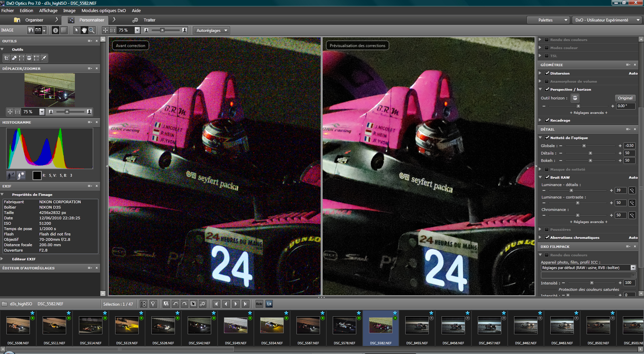Viewport: 644px width, 354px height.
Task: Switch to single image view mode
Action: pyautogui.click(x=31, y=30)
